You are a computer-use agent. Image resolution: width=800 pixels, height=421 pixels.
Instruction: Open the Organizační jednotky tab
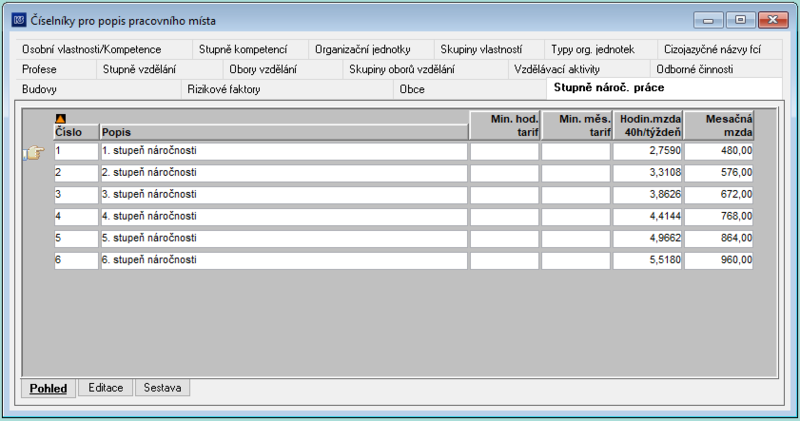(x=371, y=49)
